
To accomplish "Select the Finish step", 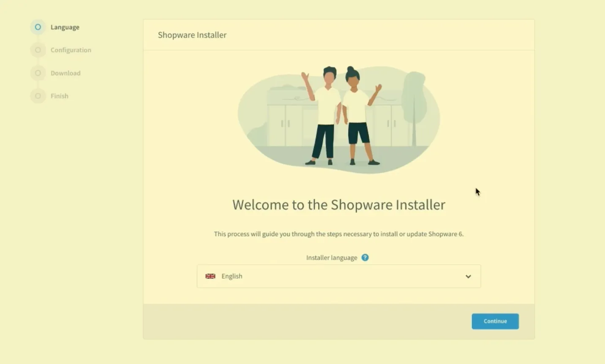I will 60,96.
